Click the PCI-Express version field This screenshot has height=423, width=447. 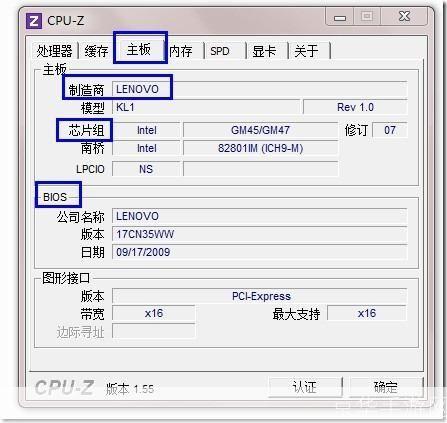(x=260, y=296)
